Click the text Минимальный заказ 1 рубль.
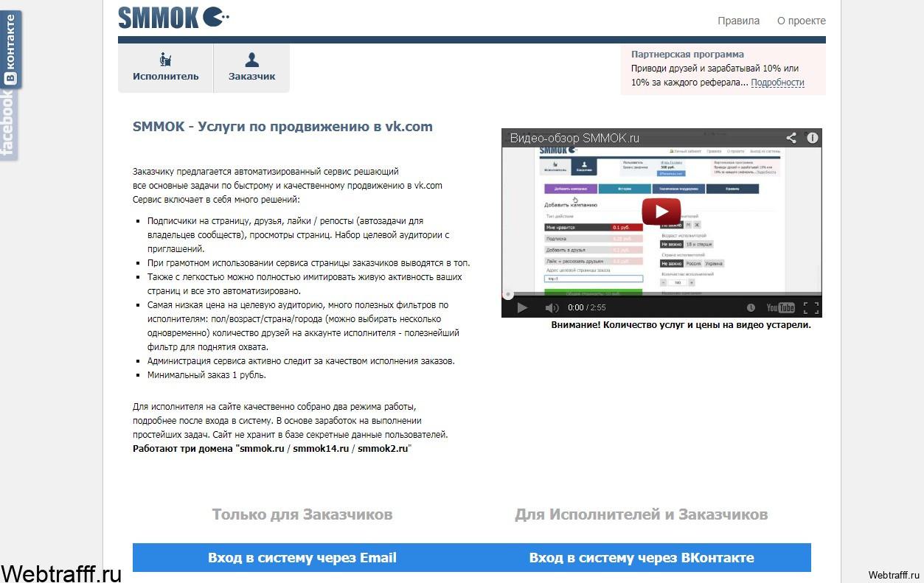924x583 pixels. pyautogui.click(x=206, y=374)
